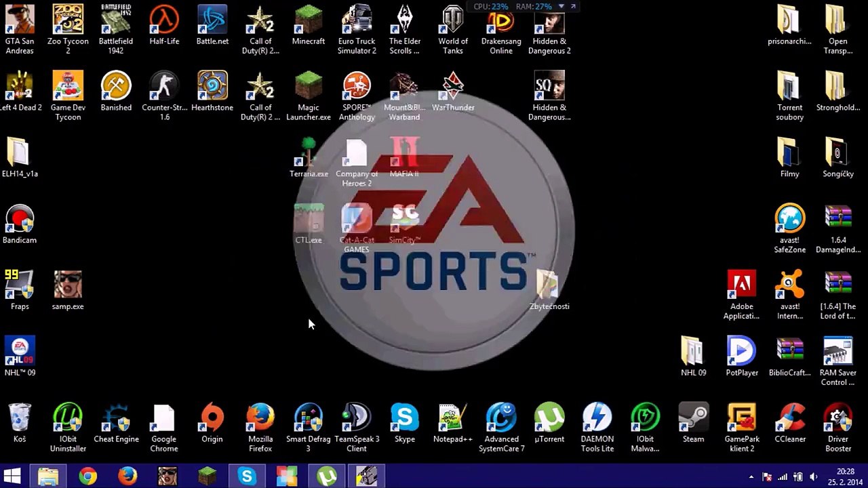Launch TeamSpeak 3 Client shortcut

coord(357,428)
